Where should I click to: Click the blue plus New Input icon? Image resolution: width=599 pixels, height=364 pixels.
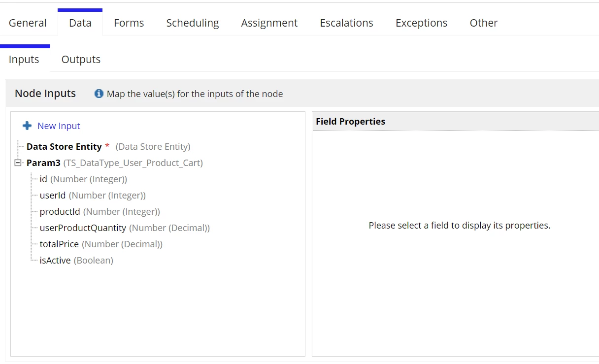[x=27, y=126]
